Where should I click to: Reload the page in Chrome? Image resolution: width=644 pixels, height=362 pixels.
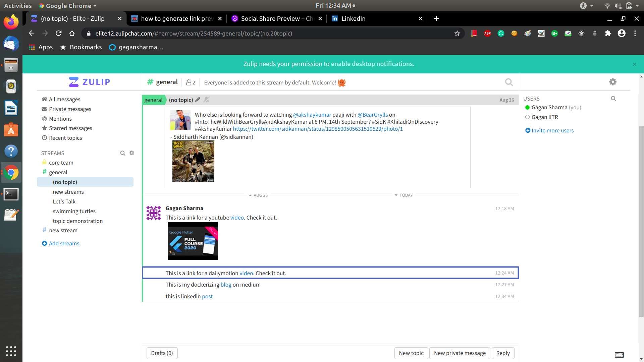(58, 33)
